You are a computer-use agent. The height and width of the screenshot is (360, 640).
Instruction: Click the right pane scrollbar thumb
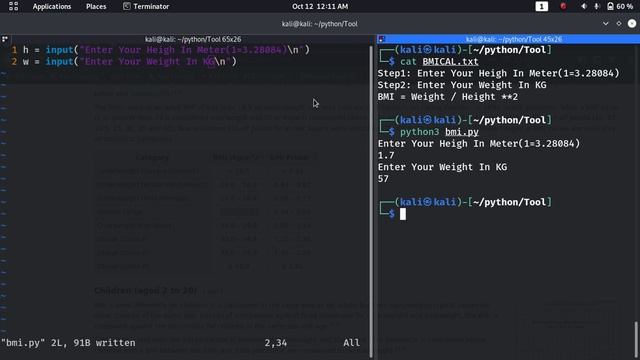click(x=636, y=340)
